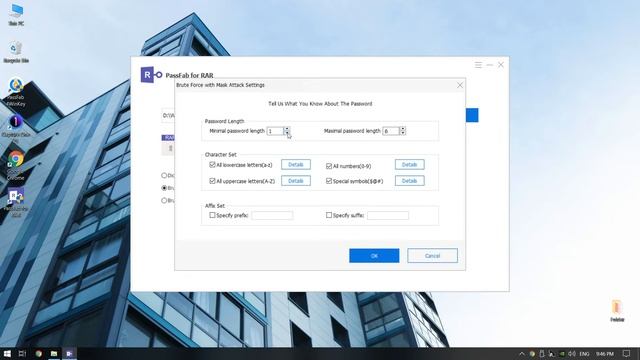Close the Brute Force Mask Attack dialog
Screen dimensions: 640x360
pyautogui.click(x=460, y=85)
